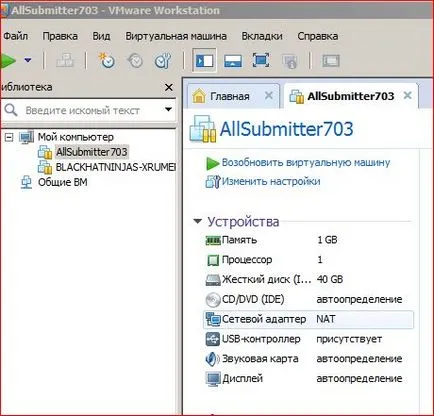Click the large paused VM icon beside heading
The height and width of the screenshot is (416, 434).
point(203,129)
